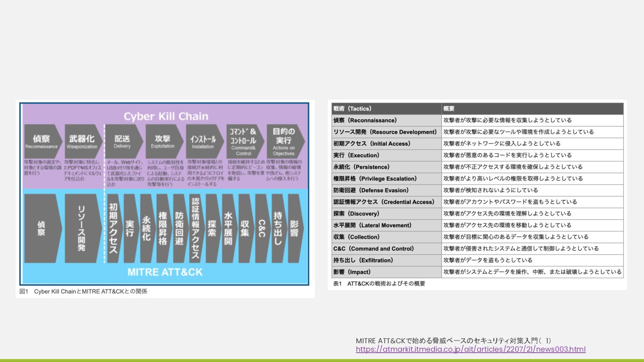The width and height of the screenshot is (644, 362).
Task: Select the '偵察（Reconnaissance）' table cell
Action: point(386,120)
